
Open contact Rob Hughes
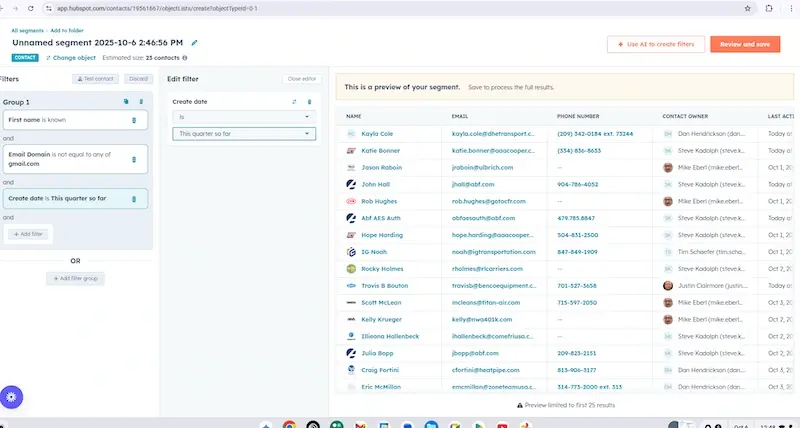379,202
